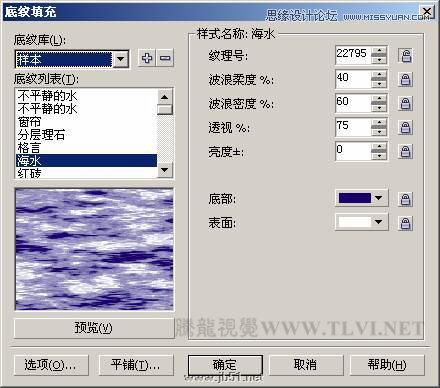Click the 波浪密度 field showing 60
This screenshot has width=440, height=388.
(353, 103)
